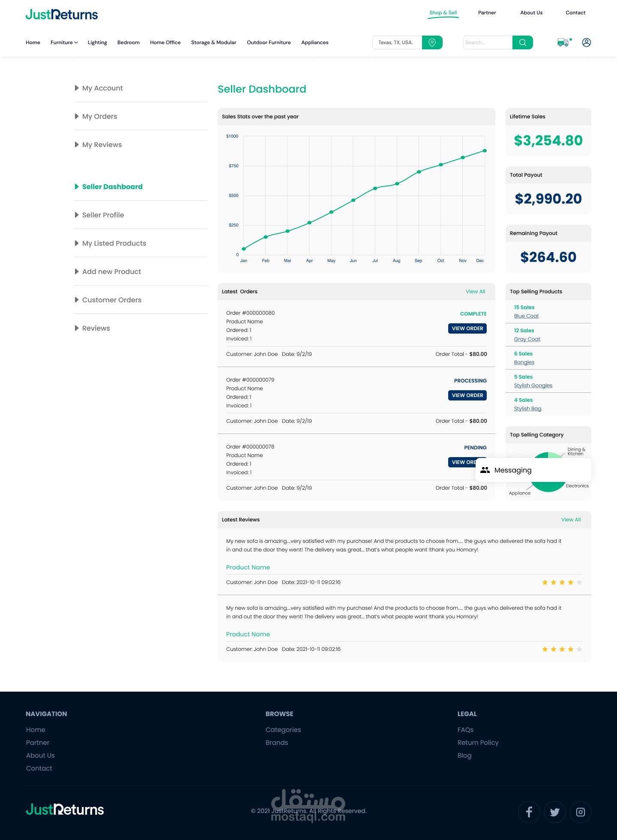Expand the My Account sidebar triangle
The width and height of the screenshot is (617, 840).
click(77, 88)
